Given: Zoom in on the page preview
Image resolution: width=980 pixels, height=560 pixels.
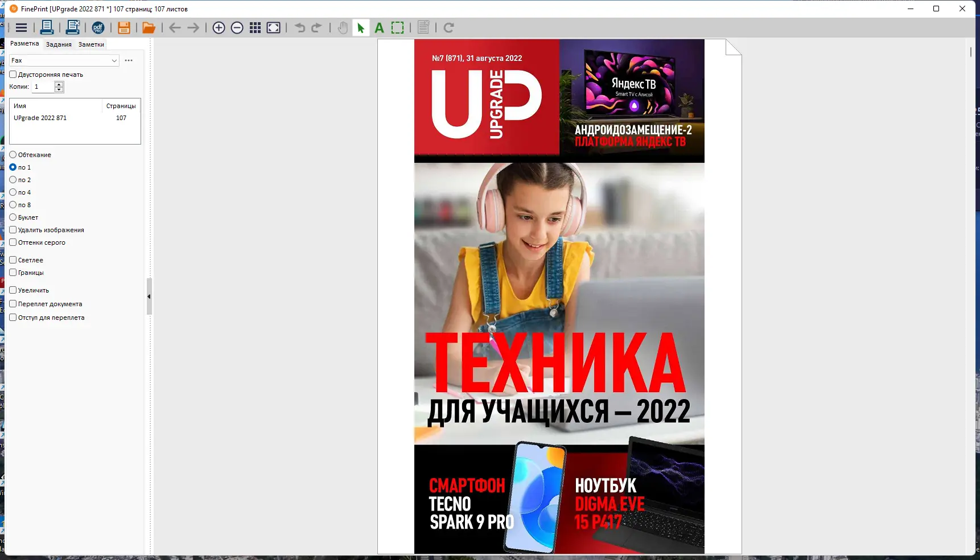Looking at the screenshot, I should click(x=219, y=27).
